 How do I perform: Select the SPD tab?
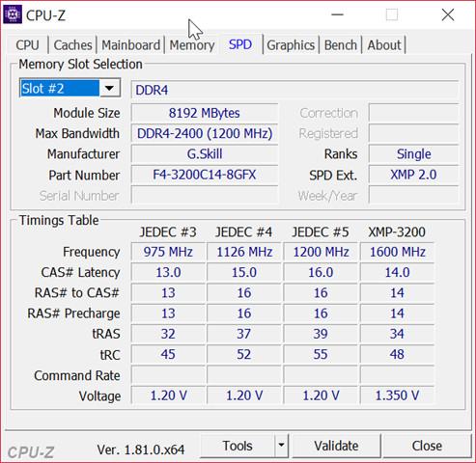240,44
